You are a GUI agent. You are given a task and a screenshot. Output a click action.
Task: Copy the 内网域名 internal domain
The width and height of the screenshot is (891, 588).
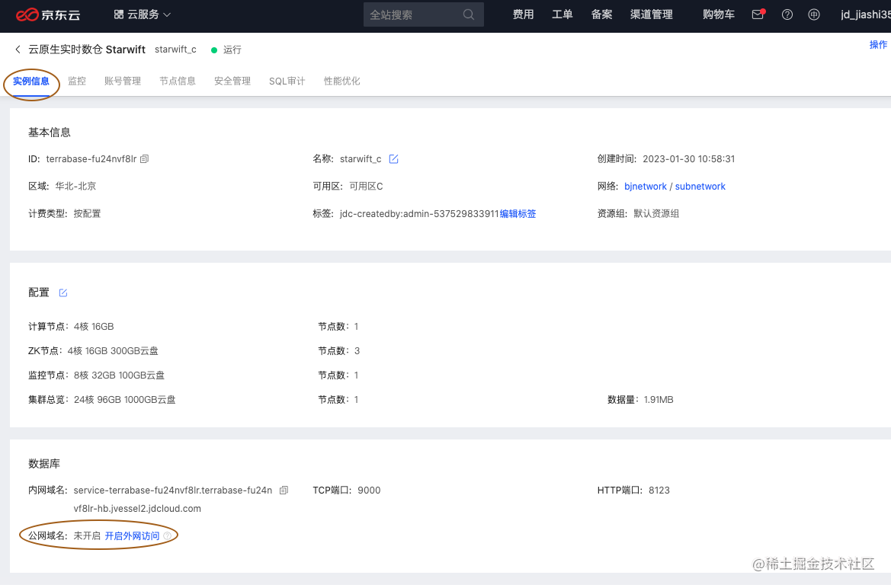[284, 491]
